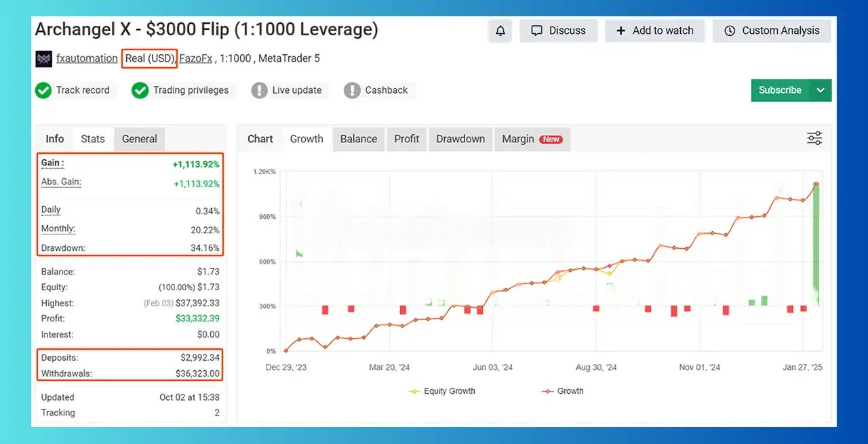This screenshot has height=444, width=868.
Task: Click the $2,992.34 Deposits value
Action: [x=200, y=357]
